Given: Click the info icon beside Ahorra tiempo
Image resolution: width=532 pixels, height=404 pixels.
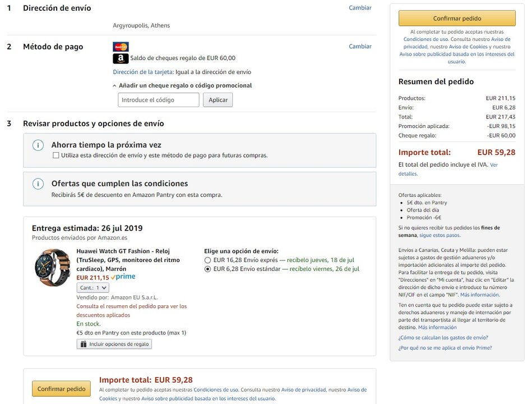Looking at the screenshot, I should tap(38, 145).
